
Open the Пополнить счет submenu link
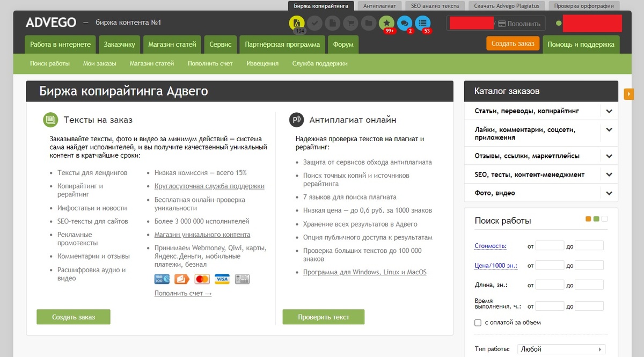pyautogui.click(x=210, y=63)
